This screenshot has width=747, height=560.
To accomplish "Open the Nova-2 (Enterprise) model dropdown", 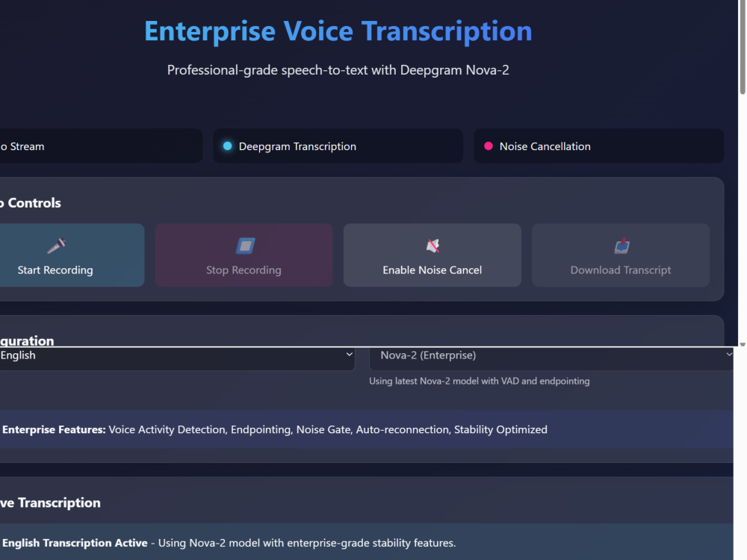I will 551,358.
